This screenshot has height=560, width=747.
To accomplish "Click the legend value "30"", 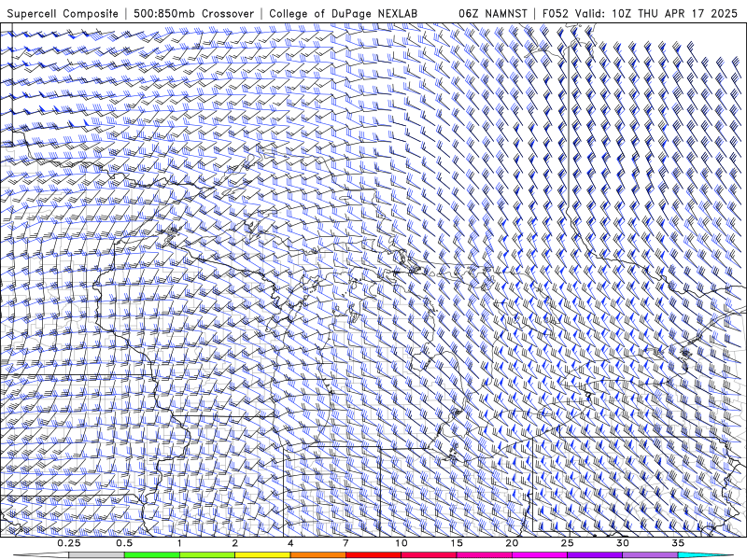I will tap(622, 543).
